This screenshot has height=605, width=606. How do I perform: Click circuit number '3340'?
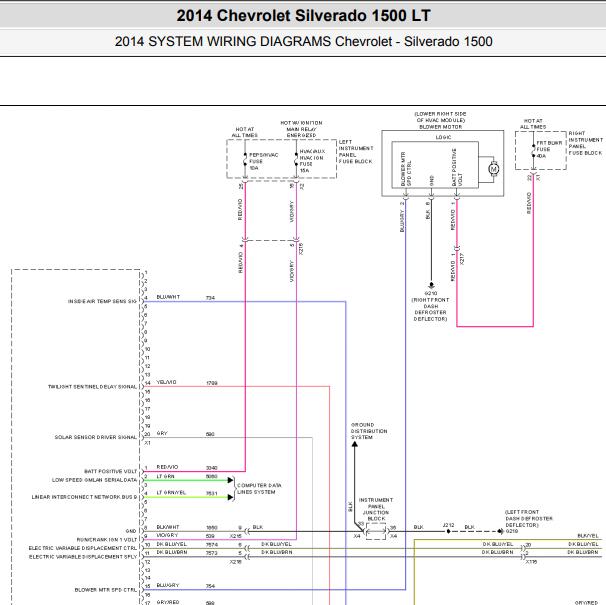[212, 468]
